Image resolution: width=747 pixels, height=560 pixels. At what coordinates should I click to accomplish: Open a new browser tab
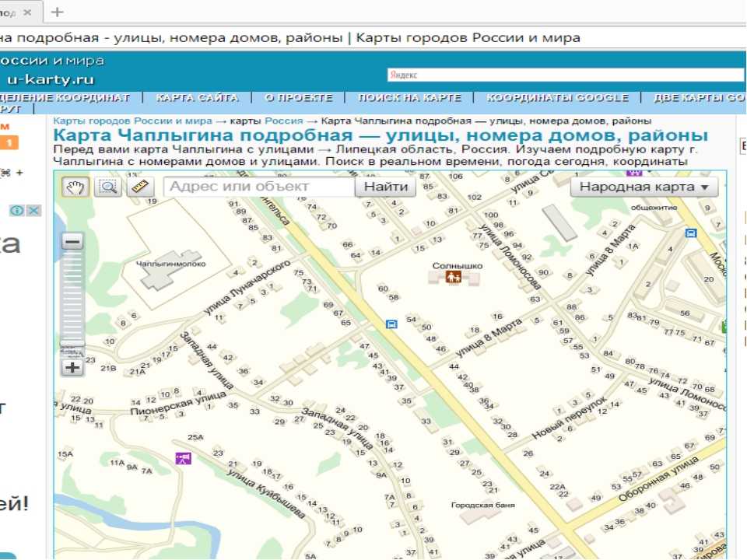coord(57,12)
